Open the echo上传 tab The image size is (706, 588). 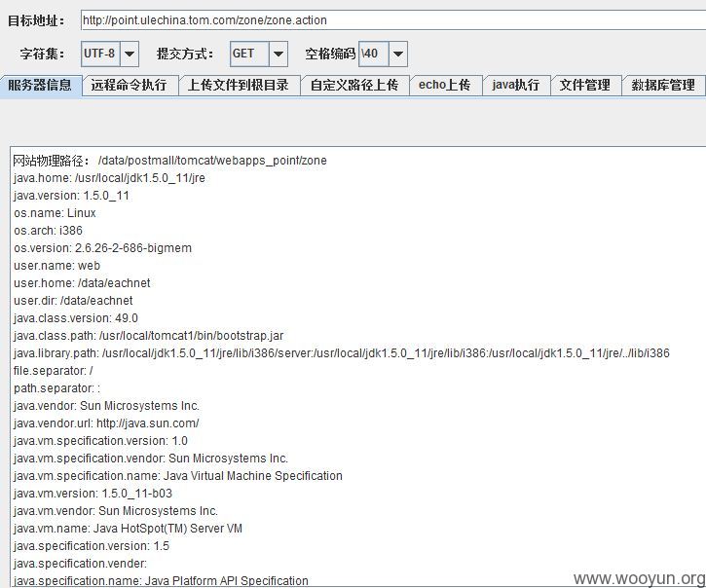(x=445, y=86)
